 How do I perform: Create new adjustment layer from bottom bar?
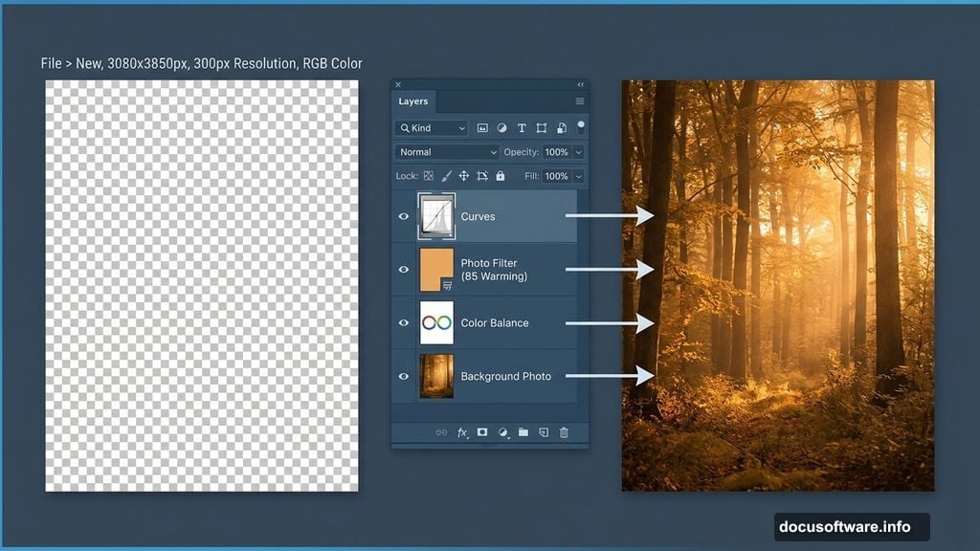click(x=503, y=432)
